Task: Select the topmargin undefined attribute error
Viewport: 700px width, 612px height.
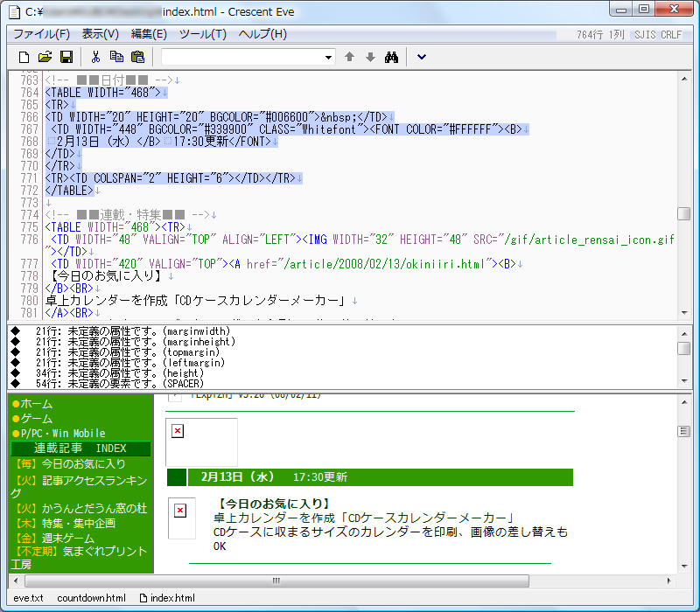Action: click(x=128, y=352)
